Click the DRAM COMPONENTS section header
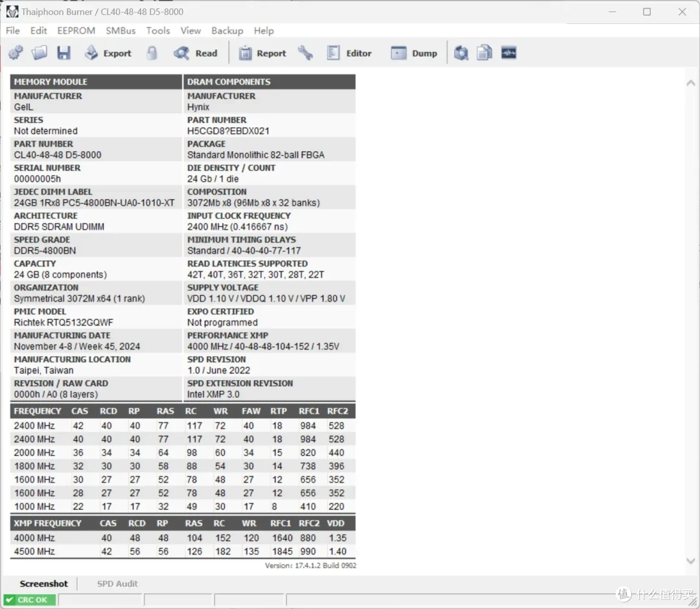This screenshot has width=700, height=609. (269, 82)
